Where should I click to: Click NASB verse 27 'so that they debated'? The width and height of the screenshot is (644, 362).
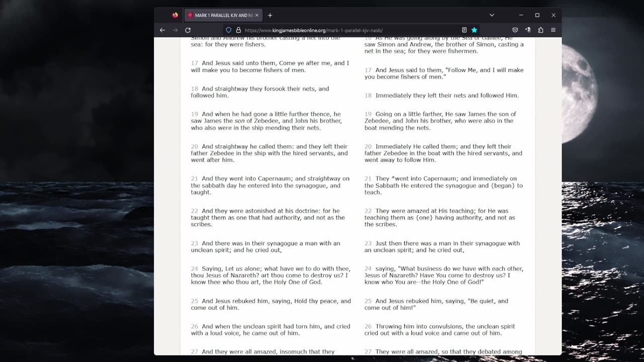(443, 352)
